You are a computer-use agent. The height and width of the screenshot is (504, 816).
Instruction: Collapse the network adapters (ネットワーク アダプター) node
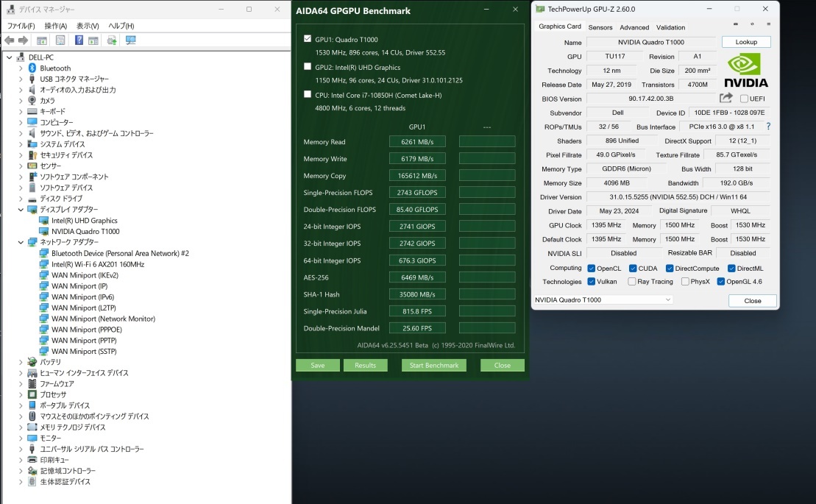coord(21,242)
